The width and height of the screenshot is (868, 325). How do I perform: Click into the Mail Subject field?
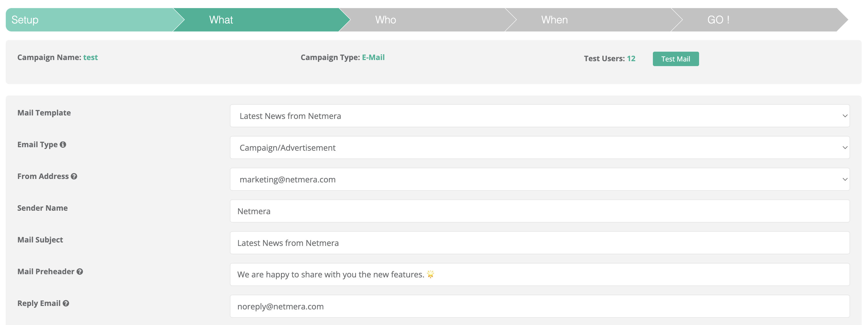[539, 243]
